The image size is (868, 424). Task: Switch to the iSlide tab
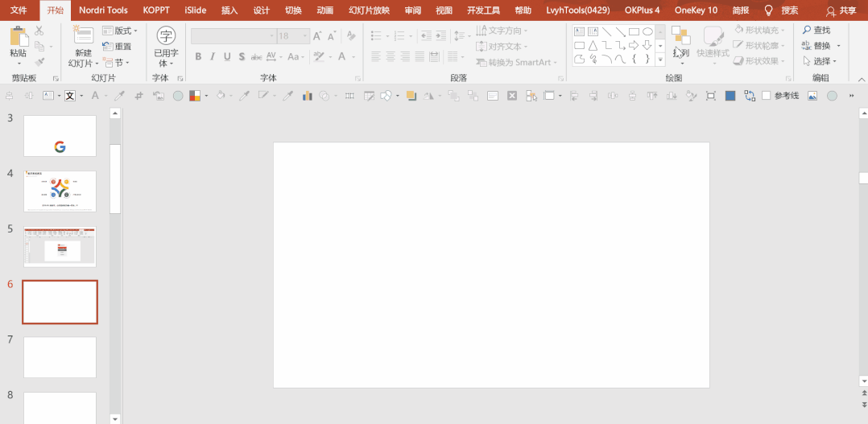(x=196, y=10)
